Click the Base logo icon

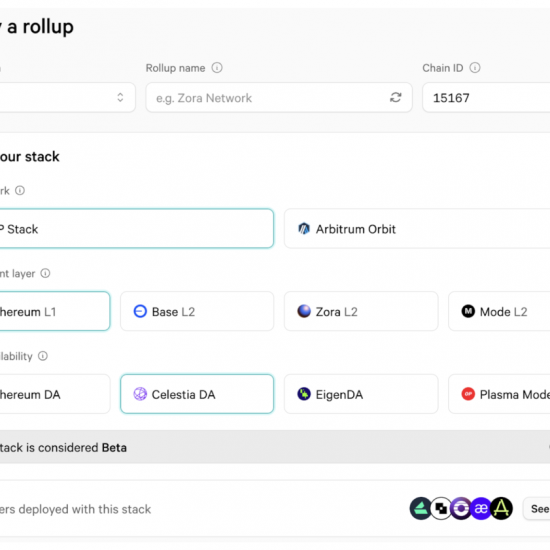(140, 311)
